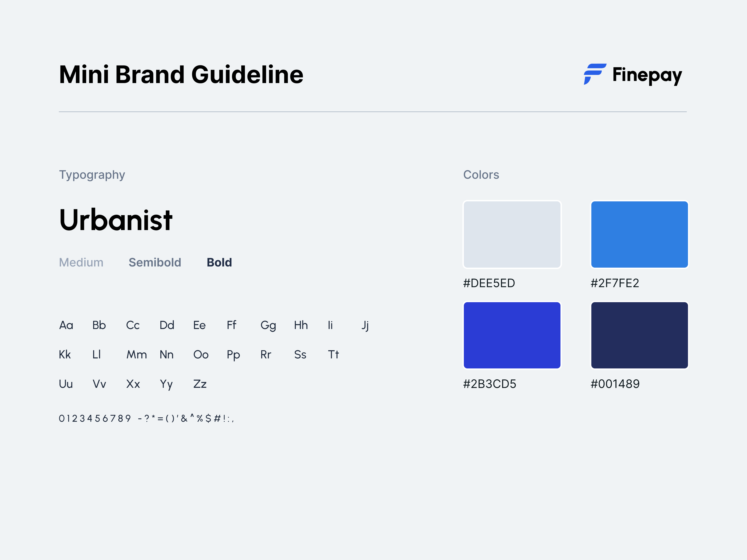Select the Bold font weight
Screen dimensions: 747x560
[x=219, y=262]
